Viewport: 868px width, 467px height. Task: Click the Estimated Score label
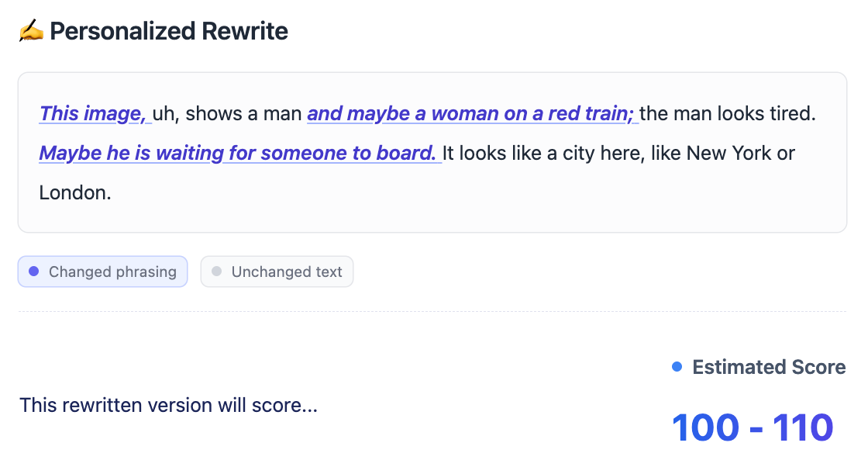point(769,367)
